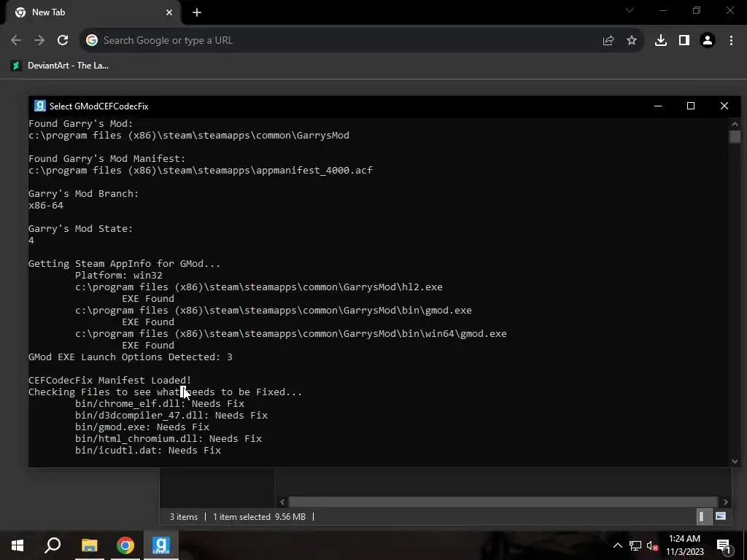Click the share page icon in the address bar

click(x=608, y=41)
